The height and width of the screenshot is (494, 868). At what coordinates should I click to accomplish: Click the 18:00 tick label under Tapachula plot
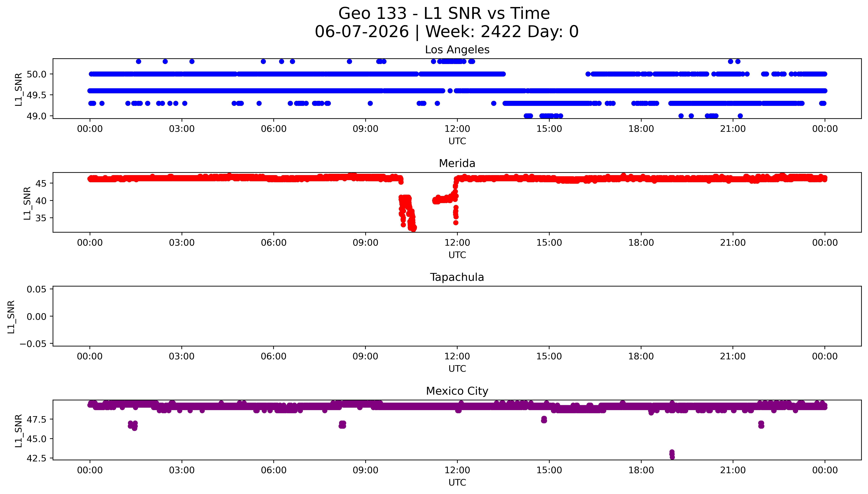pyautogui.click(x=641, y=356)
